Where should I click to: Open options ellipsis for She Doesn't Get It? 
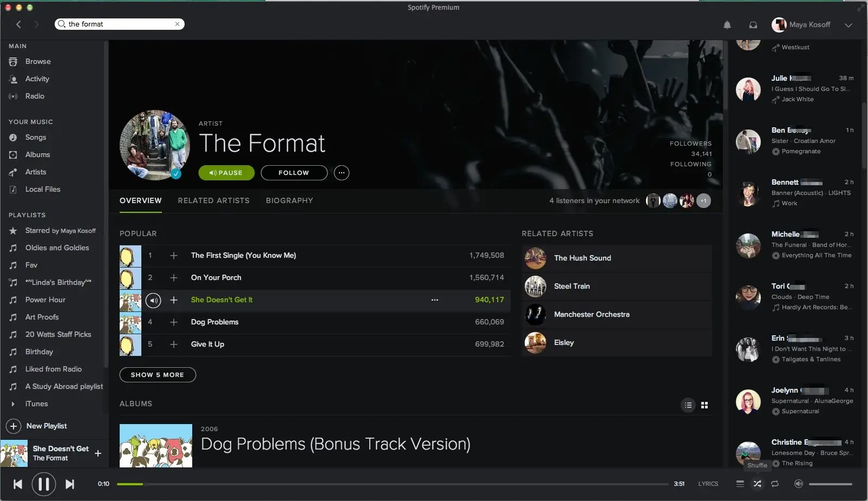coord(435,300)
